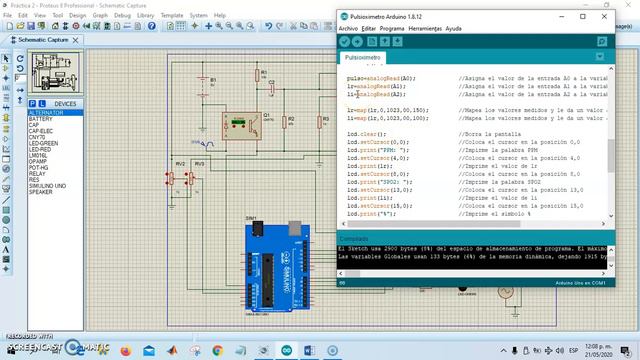Open Programa menu in Arduino IDE

392,29
